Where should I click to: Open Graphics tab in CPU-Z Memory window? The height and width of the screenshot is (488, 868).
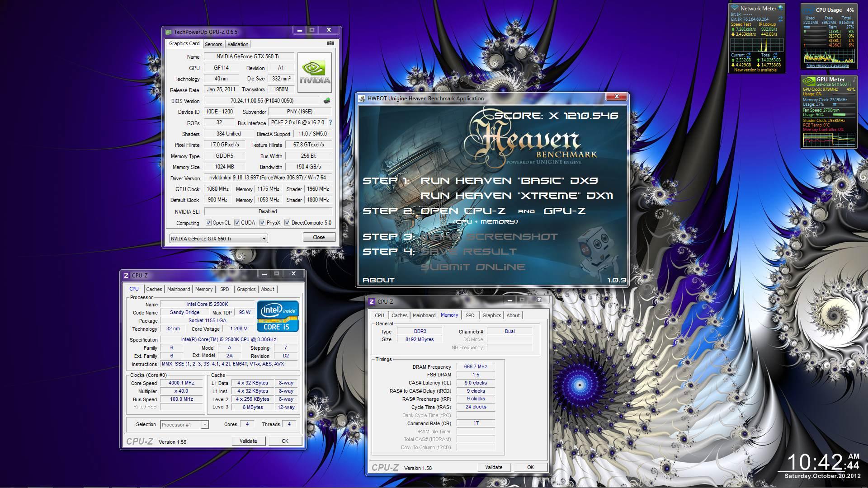coord(491,315)
